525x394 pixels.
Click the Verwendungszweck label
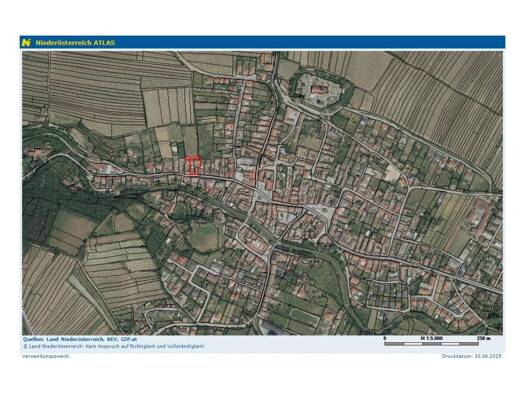point(46,356)
